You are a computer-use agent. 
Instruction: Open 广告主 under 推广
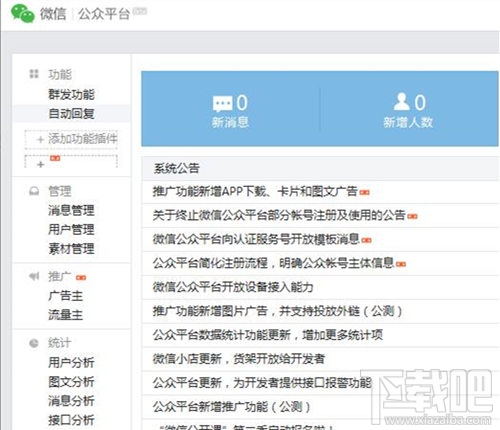pos(66,296)
